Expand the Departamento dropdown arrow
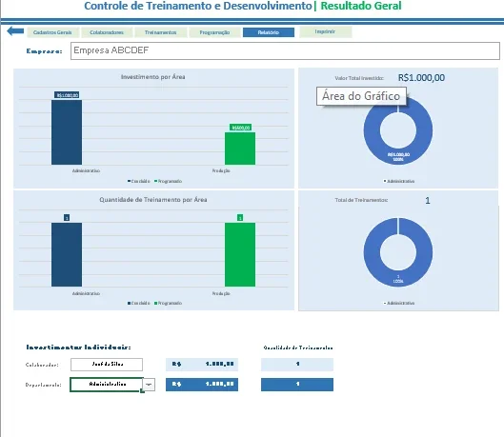This screenshot has width=504, height=437. point(149,385)
